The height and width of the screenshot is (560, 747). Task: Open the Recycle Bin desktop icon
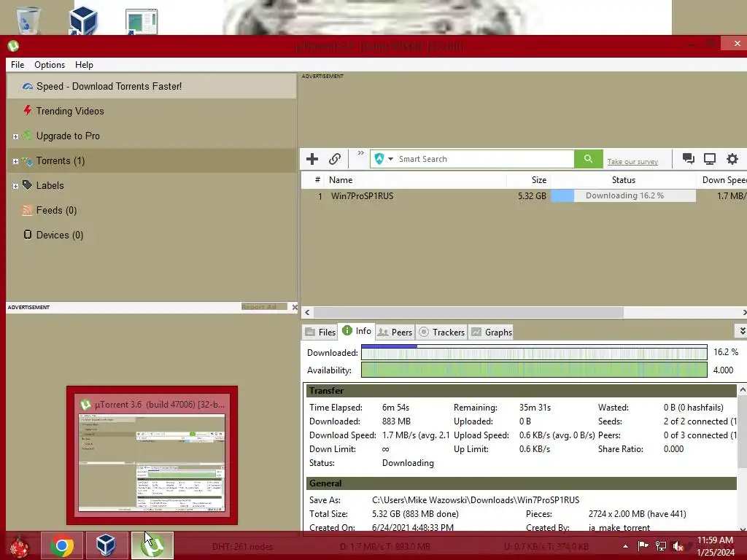click(27, 20)
